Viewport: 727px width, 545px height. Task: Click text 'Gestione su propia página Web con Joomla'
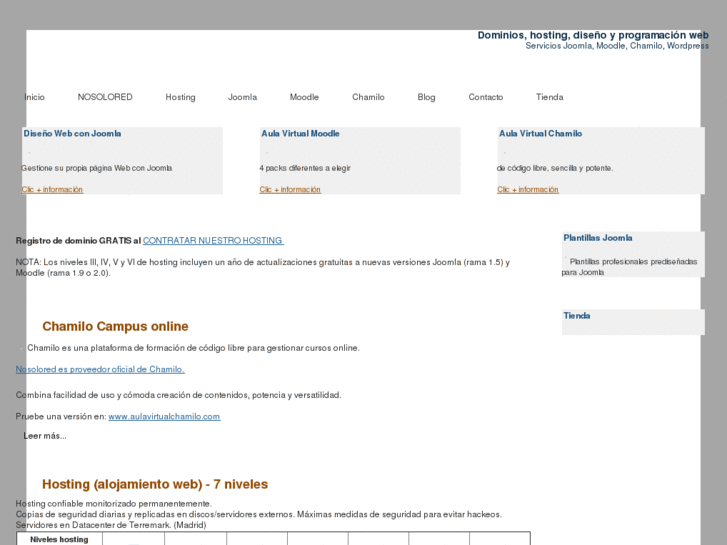(x=96, y=168)
